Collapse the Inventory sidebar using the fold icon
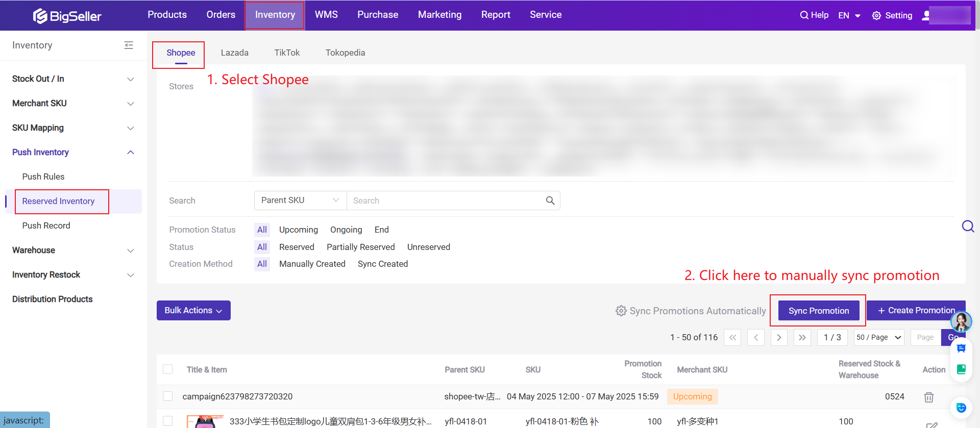The width and height of the screenshot is (980, 428). coord(129,45)
